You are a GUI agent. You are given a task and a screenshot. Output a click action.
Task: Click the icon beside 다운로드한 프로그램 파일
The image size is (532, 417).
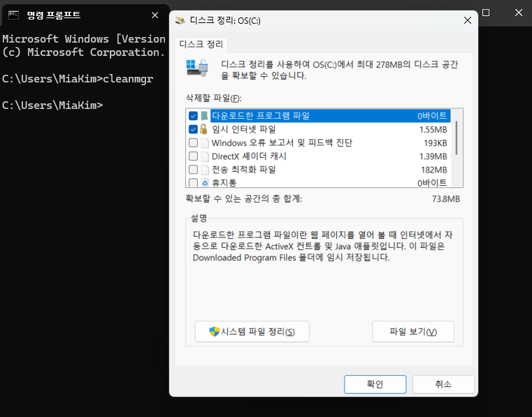[204, 116]
